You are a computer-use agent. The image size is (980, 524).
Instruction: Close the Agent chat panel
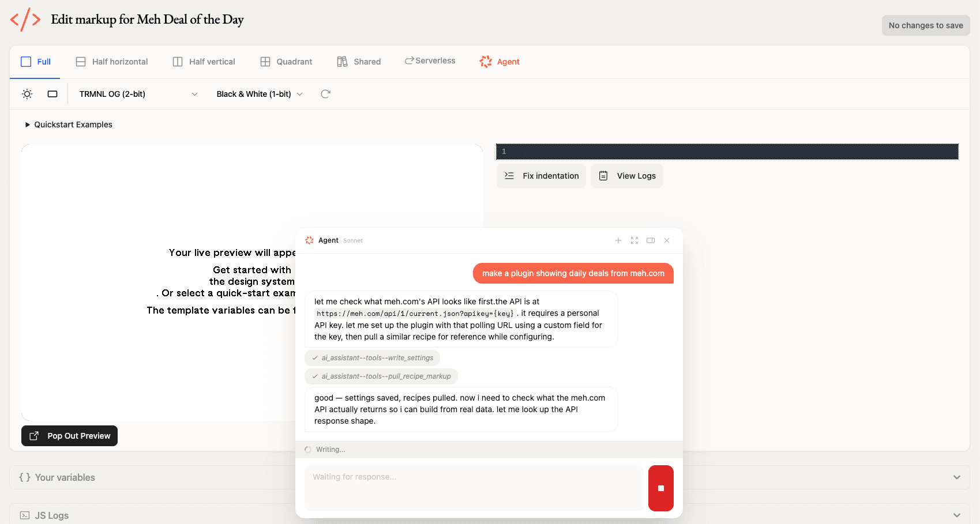[x=667, y=240]
